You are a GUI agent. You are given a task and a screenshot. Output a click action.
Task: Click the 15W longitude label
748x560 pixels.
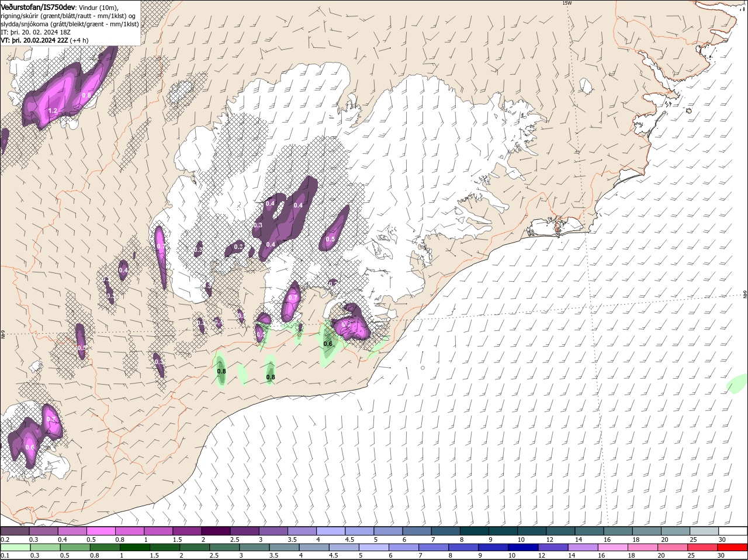tap(566, 3)
